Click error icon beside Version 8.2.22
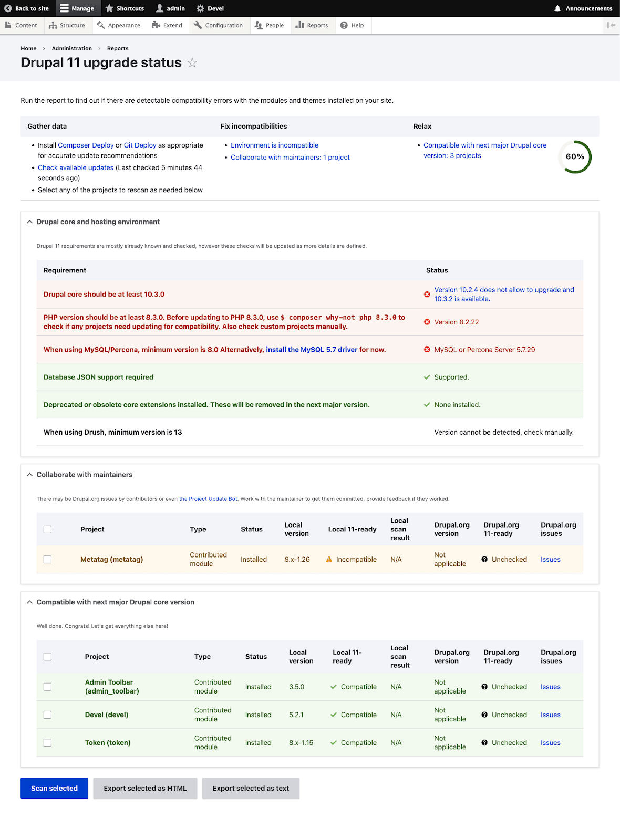 pos(427,322)
